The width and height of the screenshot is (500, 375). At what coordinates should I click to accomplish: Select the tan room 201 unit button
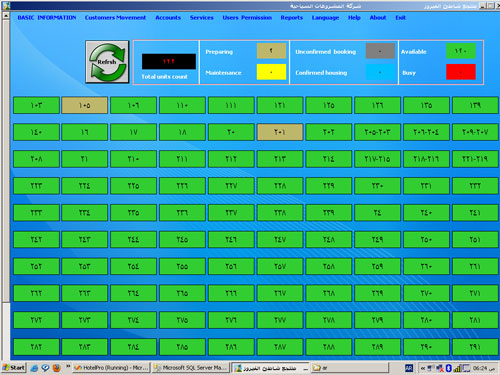(x=280, y=132)
